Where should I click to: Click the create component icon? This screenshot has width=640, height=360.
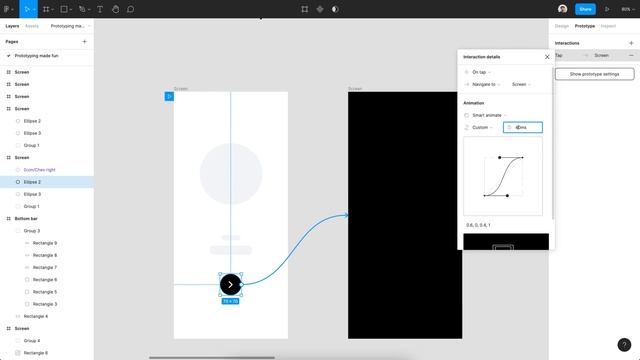point(320,9)
